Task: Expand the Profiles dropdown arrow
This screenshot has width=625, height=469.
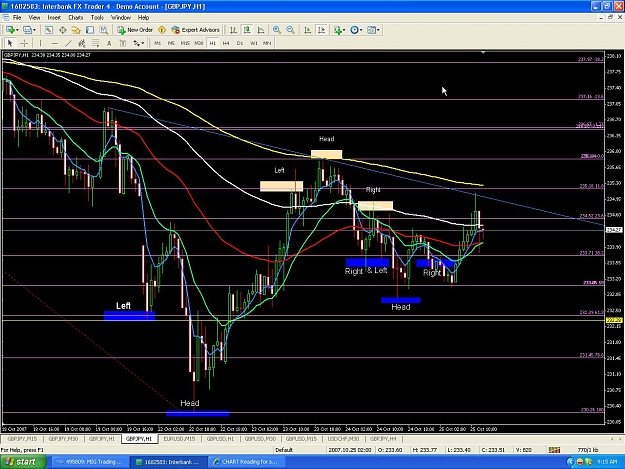Action: (35, 30)
